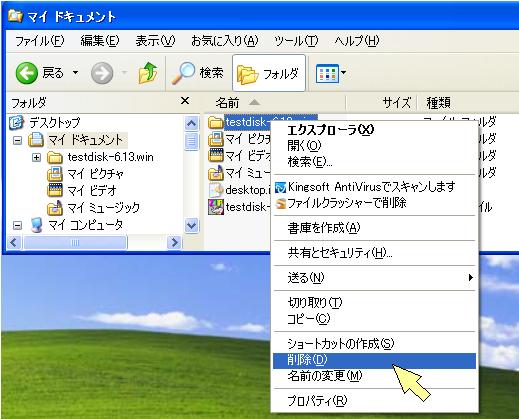Image resolution: width=519 pixels, height=419 pixels.
Task: Select マイ コンピュータ icon in tree
Action: click(36, 225)
